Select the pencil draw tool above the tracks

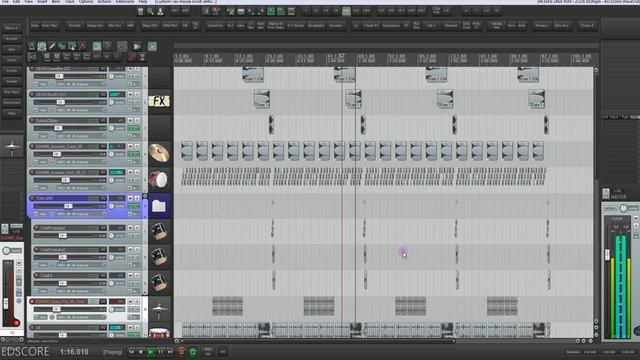(x=52, y=46)
